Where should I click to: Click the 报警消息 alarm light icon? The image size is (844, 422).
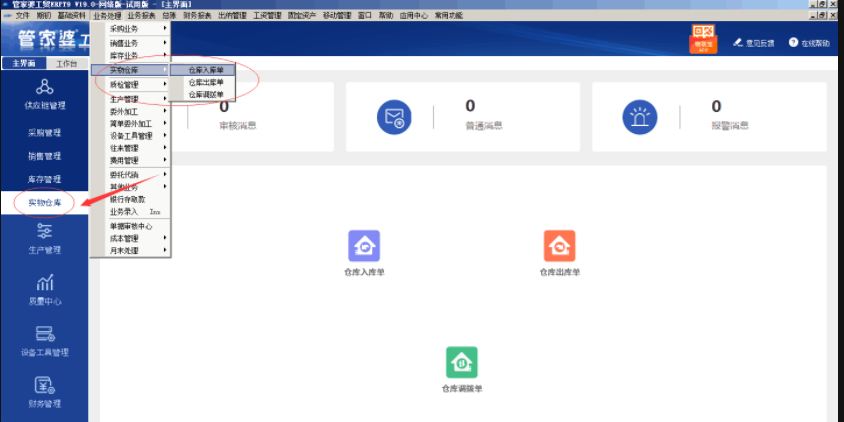(x=640, y=118)
